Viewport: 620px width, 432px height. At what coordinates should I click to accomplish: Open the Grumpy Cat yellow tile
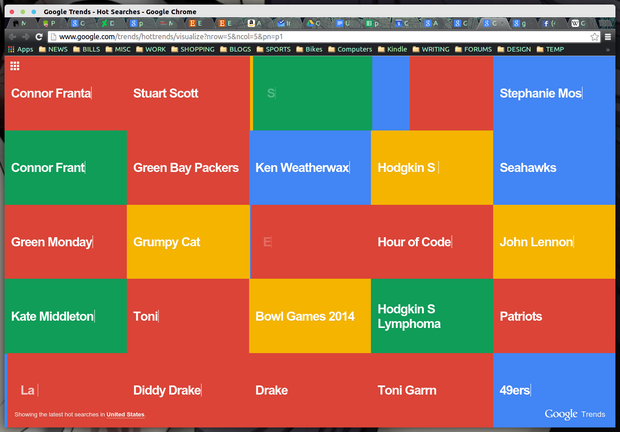[x=188, y=242]
